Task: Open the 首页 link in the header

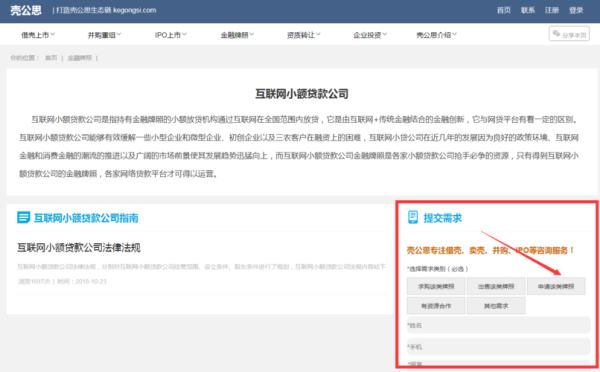Action: (504, 10)
